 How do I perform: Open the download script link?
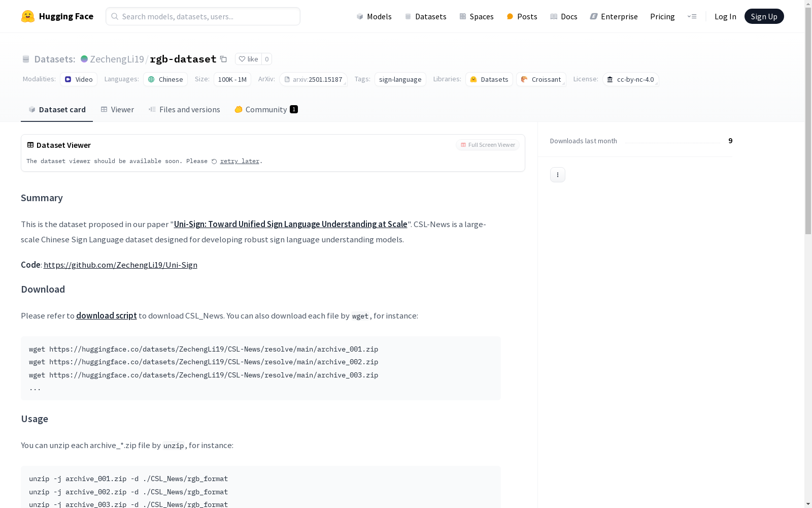click(106, 315)
